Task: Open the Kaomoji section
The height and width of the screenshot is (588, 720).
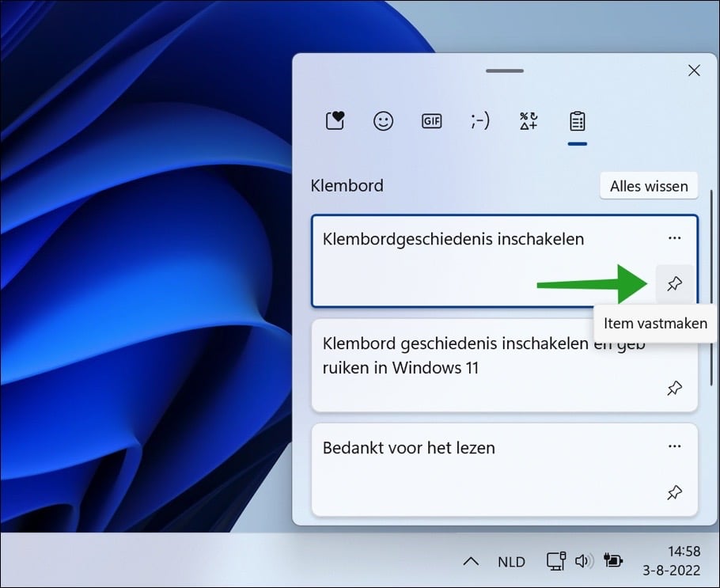Action: (479, 120)
